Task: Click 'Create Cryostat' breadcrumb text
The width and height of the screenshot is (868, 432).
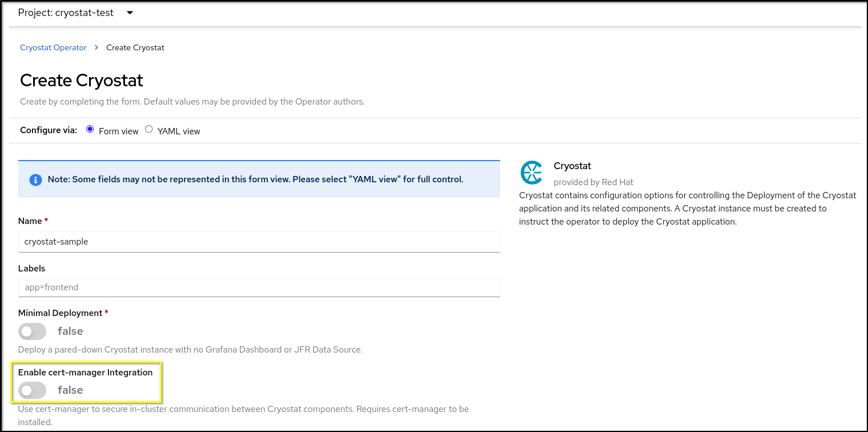Action: [135, 47]
